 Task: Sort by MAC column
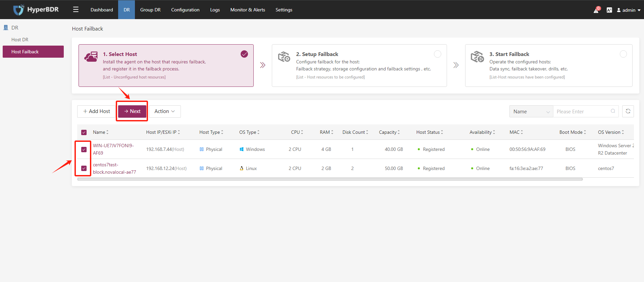pos(522,132)
